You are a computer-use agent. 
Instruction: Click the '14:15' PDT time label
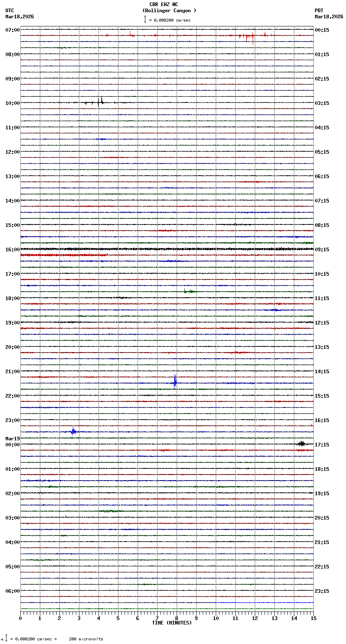tap(322, 372)
